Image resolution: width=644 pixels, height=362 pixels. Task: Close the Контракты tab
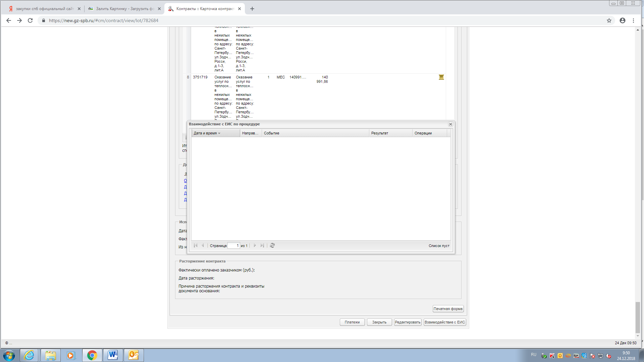click(239, 9)
